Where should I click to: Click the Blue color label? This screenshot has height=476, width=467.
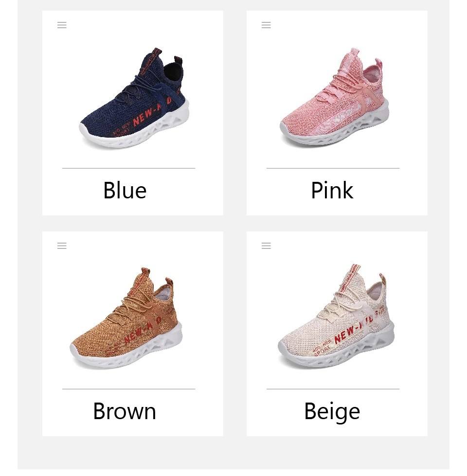pyautogui.click(x=125, y=191)
